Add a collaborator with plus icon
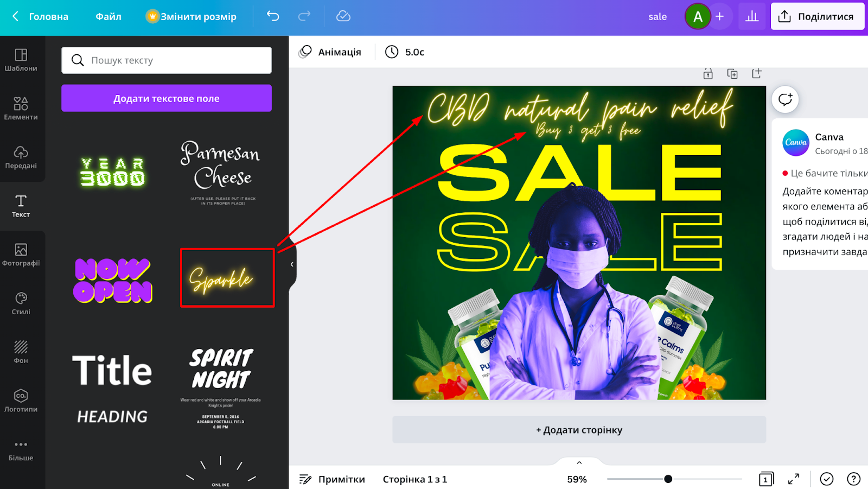This screenshot has width=868, height=489. [719, 16]
